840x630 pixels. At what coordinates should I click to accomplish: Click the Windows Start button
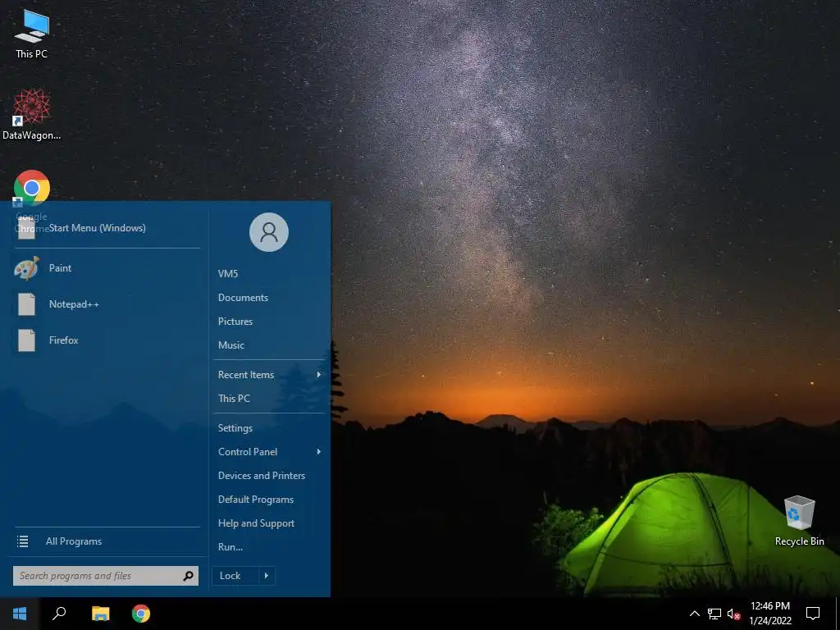point(20,614)
